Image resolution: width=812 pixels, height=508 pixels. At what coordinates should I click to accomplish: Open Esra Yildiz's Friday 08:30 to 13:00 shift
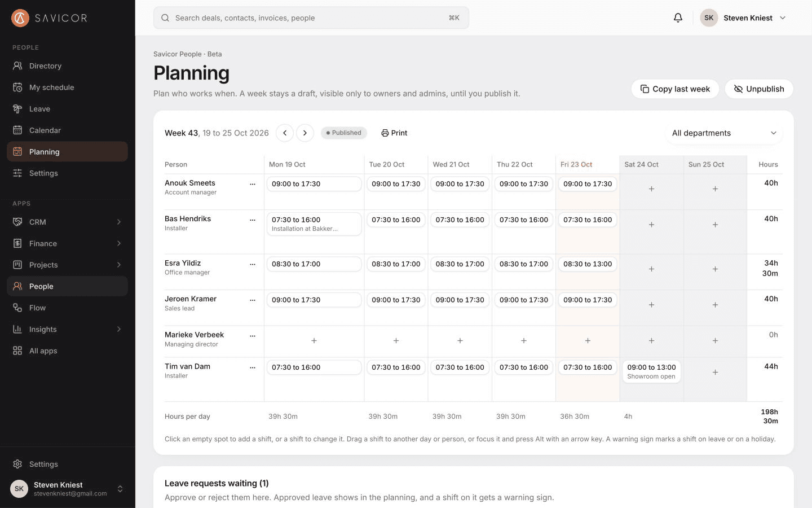click(x=588, y=264)
